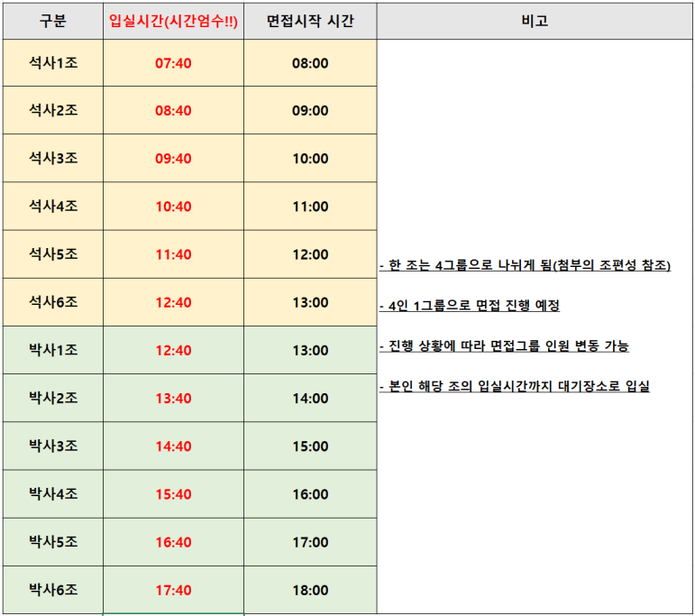Click the 12:00 interview start time
Image resolution: width=695 pixels, height=616 pixels.
[x=310, y=254]
